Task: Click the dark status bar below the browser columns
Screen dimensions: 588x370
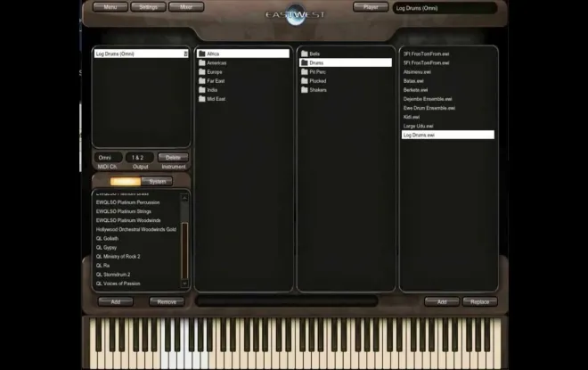Action: coord(287,300)
